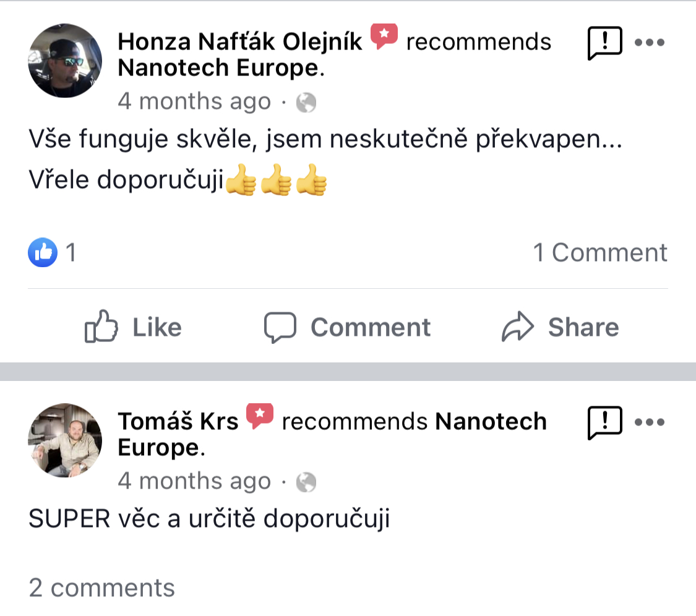Viewport: 696px width, 616px height.
Task: Open more options on Honza's review
Action: pos(650,43)
